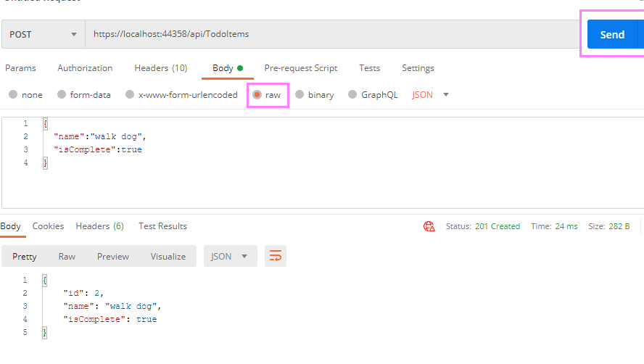Image resolution: width=644 pixels, height=364 pixels.
Task: Open the response JSON format dropdown
Action: pos(231,257)
